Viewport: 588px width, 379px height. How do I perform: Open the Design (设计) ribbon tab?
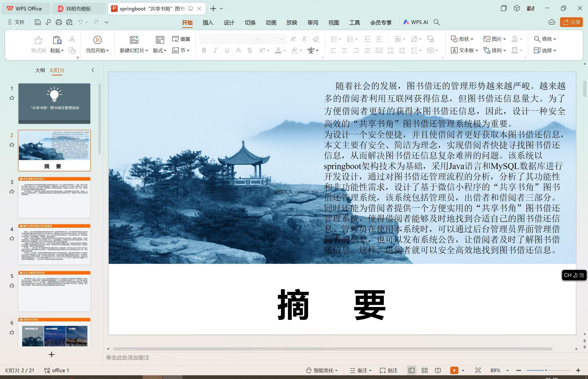pos(229,23)
